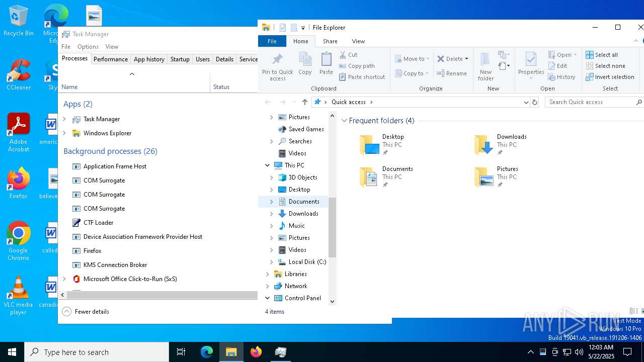Select Music under This PC
The width and height of the screenshot is (644, 362).
(x=296, y=226)
